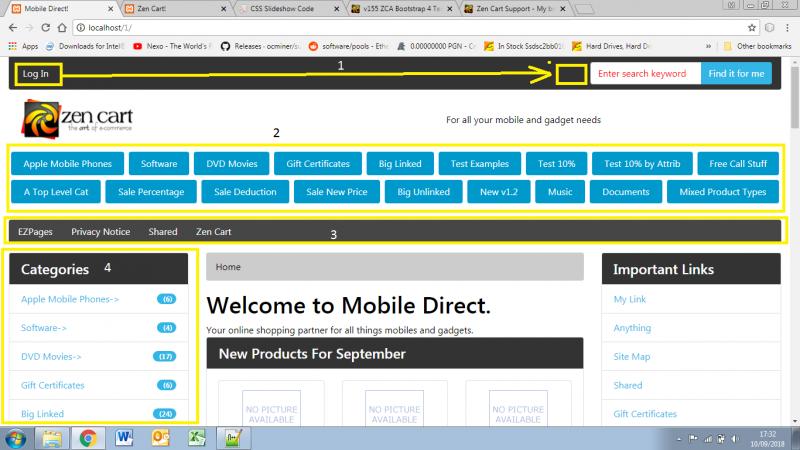The image size is (800, 450).
Task: Open the Free Call Stuff button
Action: click(738, 164)
